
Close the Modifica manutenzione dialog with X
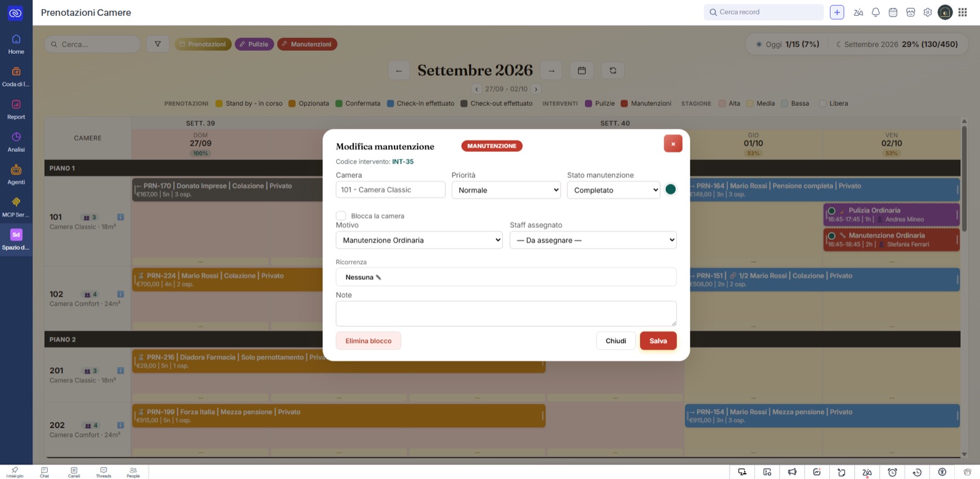673,144
